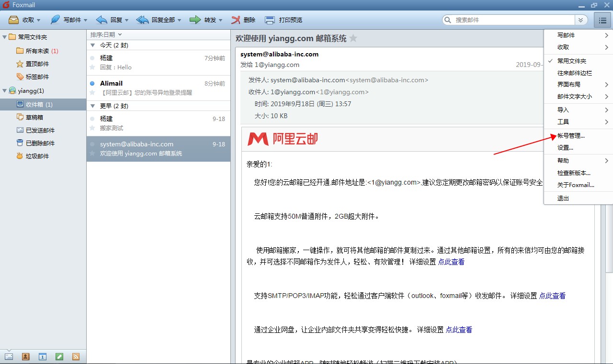
Task: Click inside the 搜索邮件 search field
Action: coord(513,20)
